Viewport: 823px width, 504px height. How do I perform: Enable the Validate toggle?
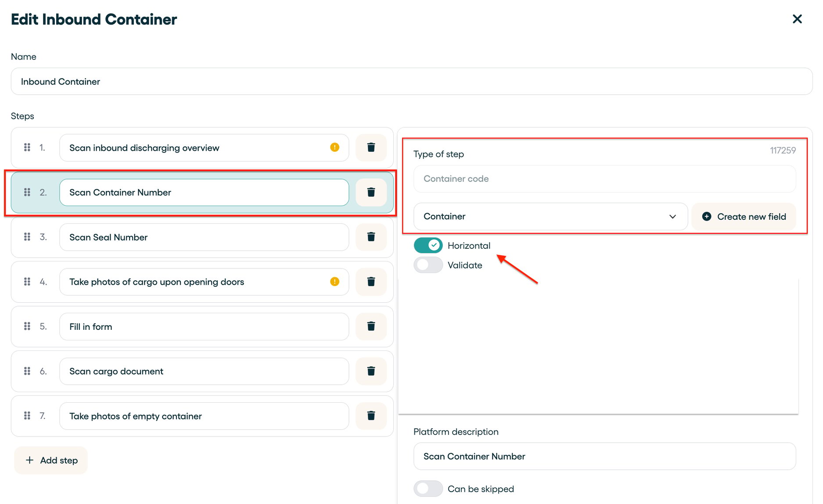428,265
